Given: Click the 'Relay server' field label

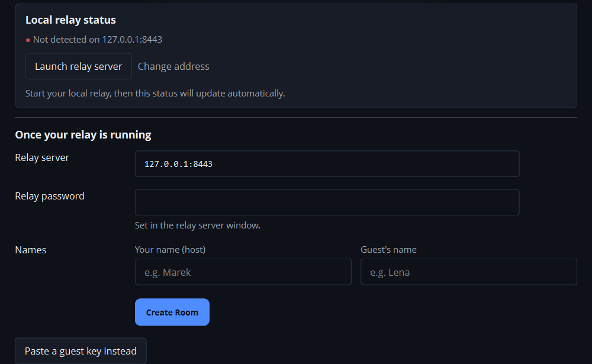Looking at the screenshot, I should pos(42,157).
